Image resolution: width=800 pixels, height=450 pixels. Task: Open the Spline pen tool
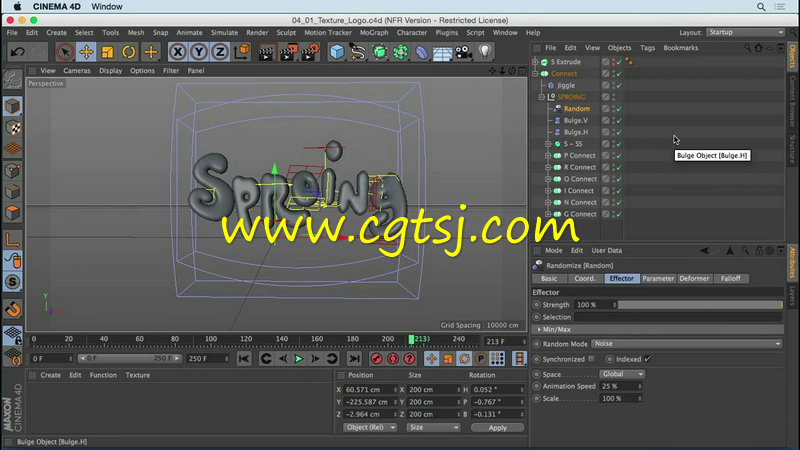pyautogui.click(x=358, y=52)
